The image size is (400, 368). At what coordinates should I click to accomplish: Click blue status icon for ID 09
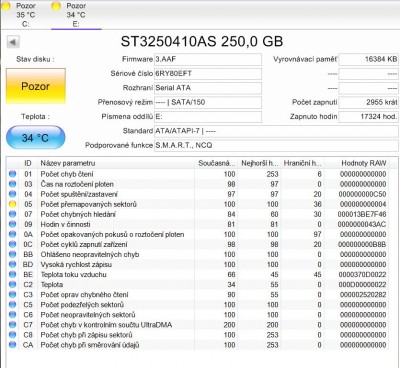coord(12,224)
